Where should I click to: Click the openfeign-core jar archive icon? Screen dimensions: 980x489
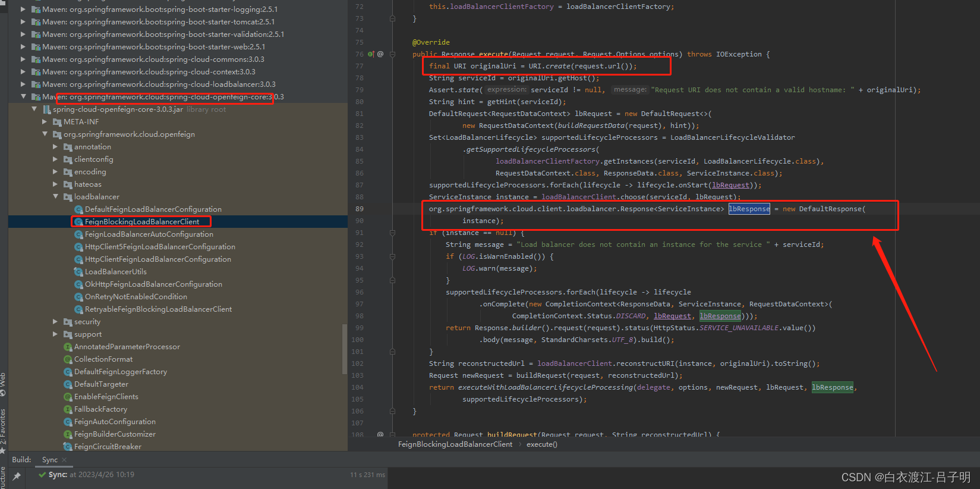(47, 109)
